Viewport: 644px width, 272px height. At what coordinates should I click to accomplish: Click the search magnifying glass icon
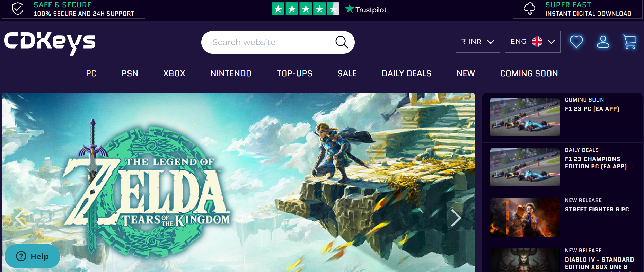(x=341, y=42)
